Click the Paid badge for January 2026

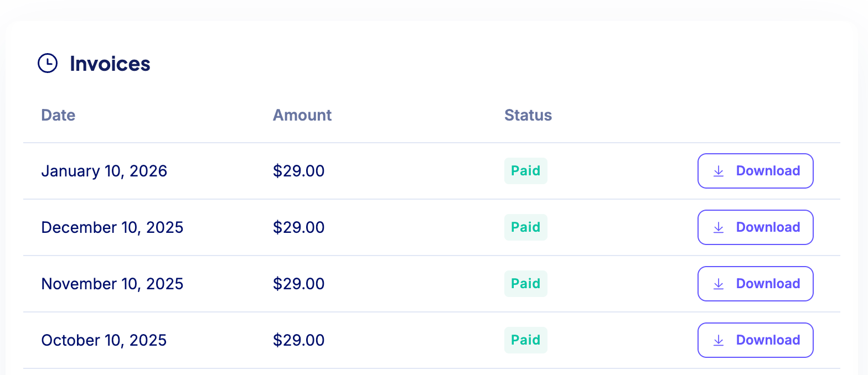526,171
